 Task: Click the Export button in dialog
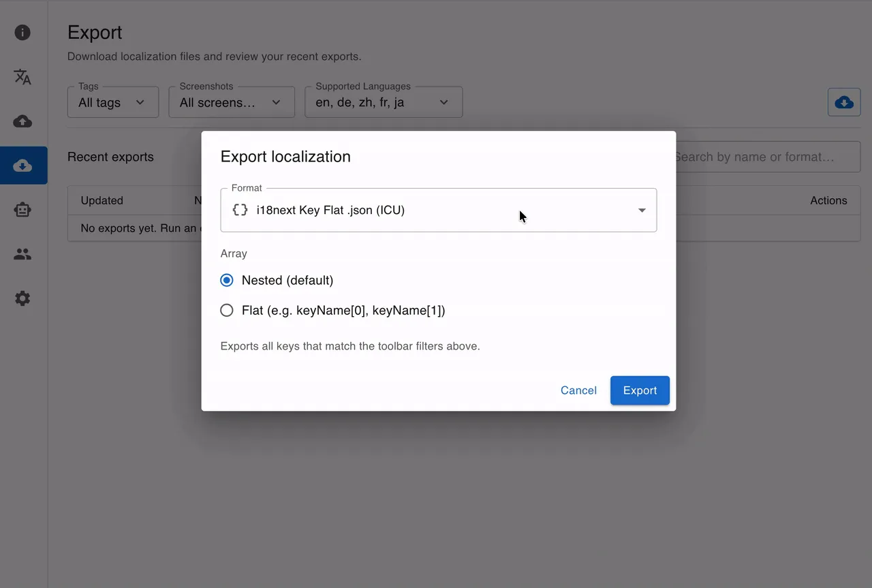pos(640,390)
